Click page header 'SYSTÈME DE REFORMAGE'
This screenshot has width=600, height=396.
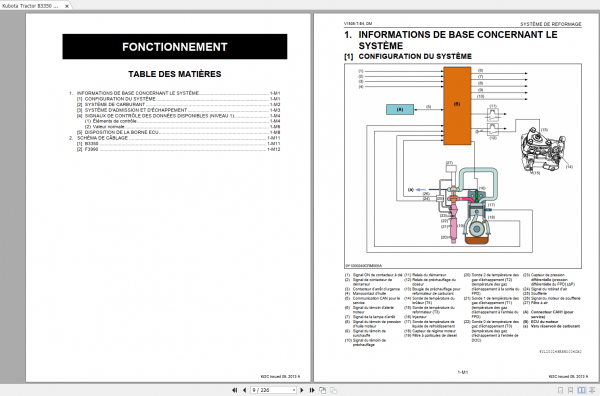550,24
